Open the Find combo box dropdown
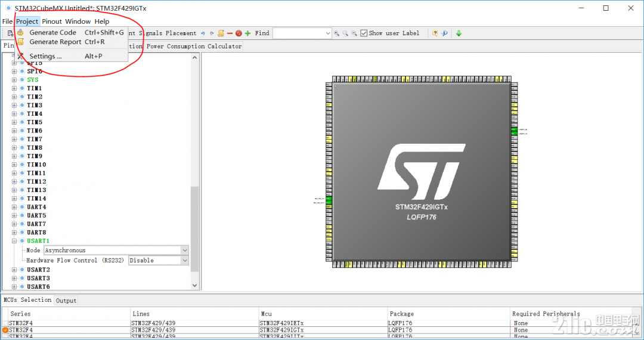Viewport: 644px width, 340px height. point(328,33)
